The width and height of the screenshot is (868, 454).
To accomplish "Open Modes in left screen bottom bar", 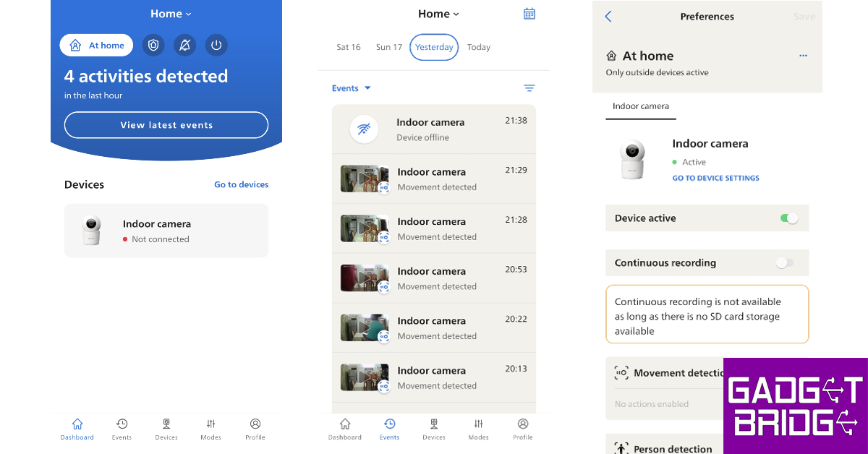I will click(210, 429).
